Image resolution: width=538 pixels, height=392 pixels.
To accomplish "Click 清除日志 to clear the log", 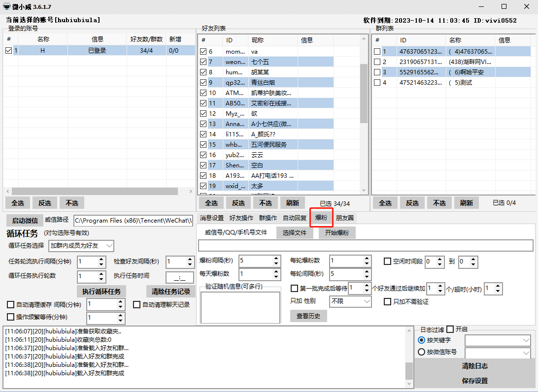I will 474,366.
